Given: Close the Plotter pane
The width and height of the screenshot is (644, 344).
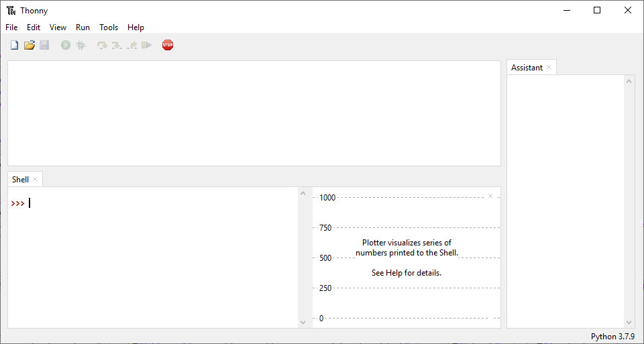Looking at the screenshot, I should click(x=490, y=196).
